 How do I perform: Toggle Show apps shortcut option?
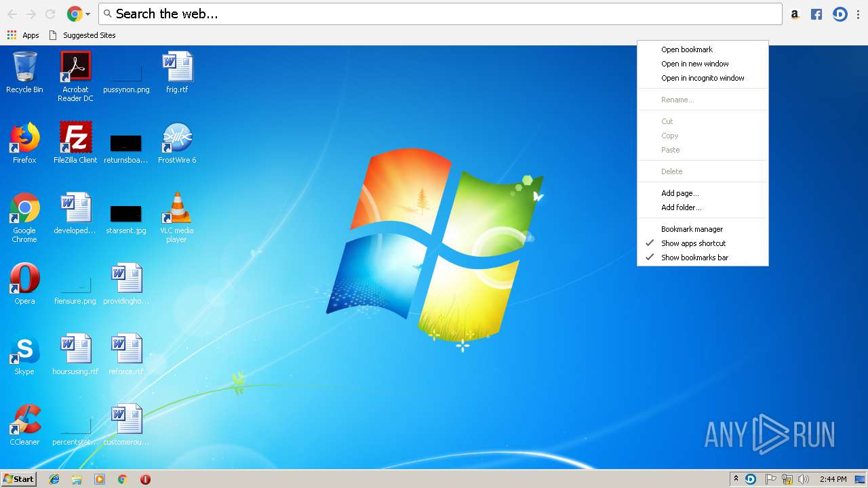pyautogui.click(x=703, y=243)
